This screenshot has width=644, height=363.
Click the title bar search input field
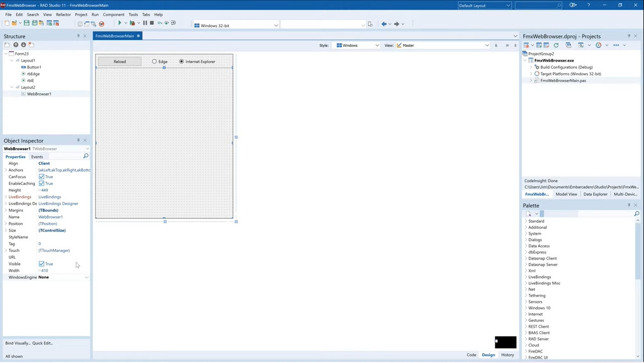pyautogui.click(x=538, y=5)
